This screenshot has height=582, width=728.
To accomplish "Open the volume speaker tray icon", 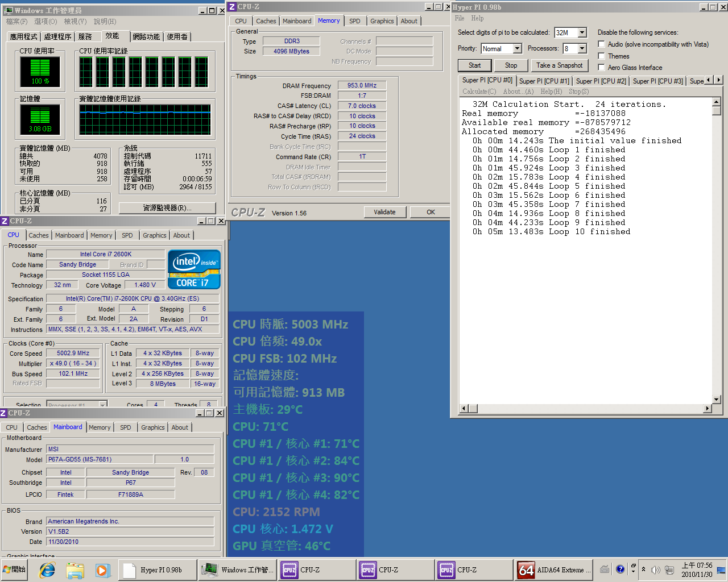I will point(655,569).
